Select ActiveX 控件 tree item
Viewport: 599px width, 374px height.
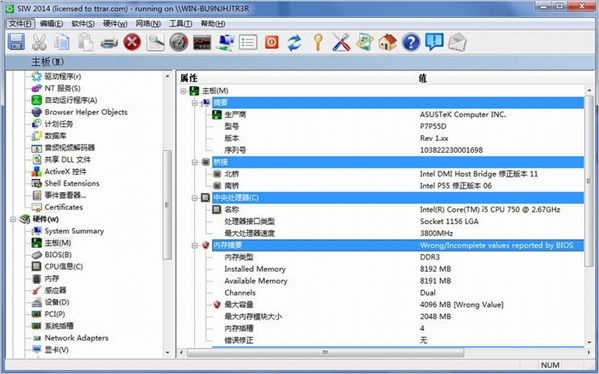point(65,171)
